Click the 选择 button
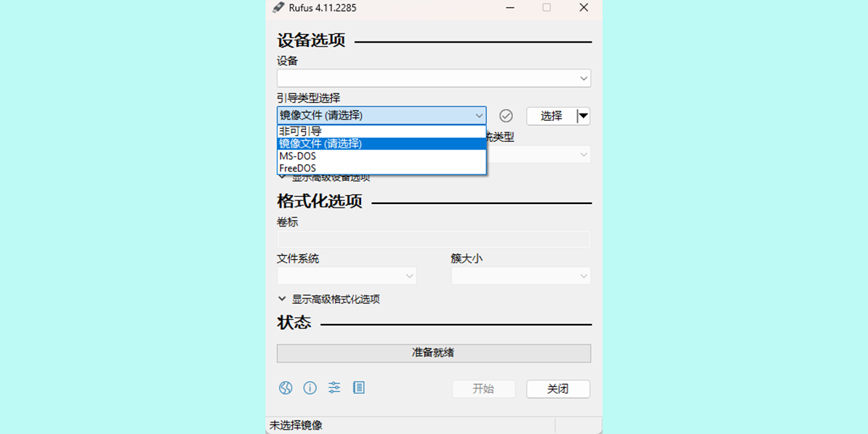Viewport: 868px width, 434px height. [551, 116]
